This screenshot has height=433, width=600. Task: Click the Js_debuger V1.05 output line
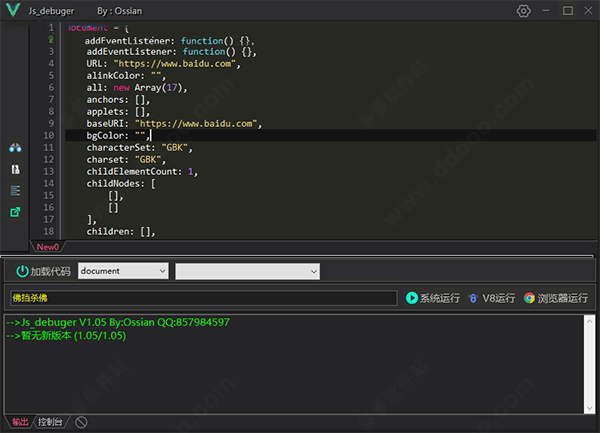pyautogui.click(x=118, y=322)
